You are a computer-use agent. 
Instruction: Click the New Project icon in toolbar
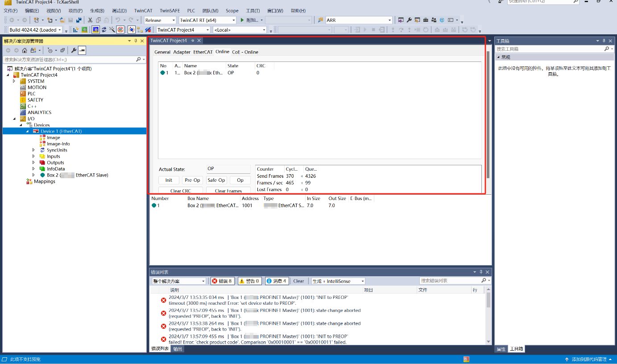coord(37,20)
